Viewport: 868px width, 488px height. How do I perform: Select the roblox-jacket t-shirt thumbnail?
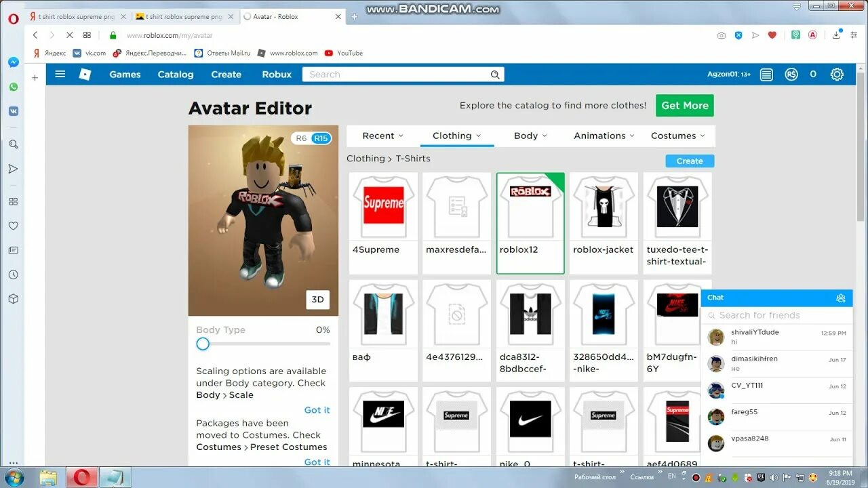[604, 206]
